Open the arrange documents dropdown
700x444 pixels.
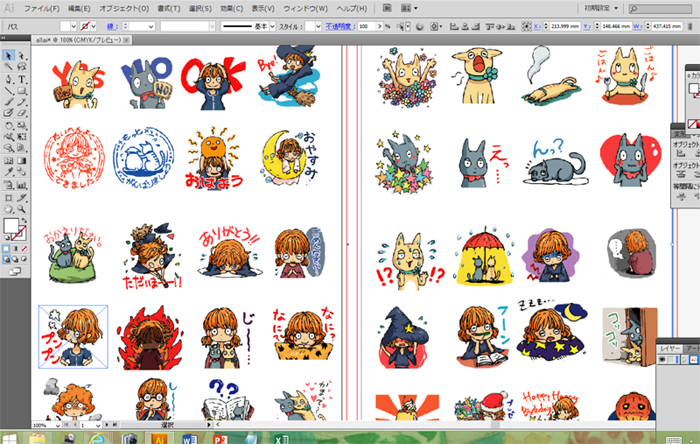pyautogui.click(x=408, y=8)
